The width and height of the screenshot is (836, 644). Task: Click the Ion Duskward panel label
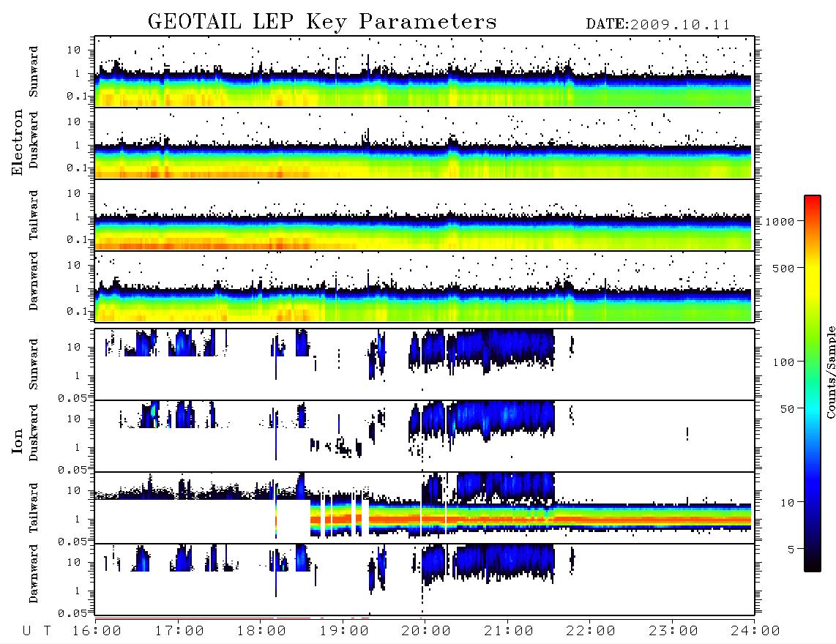(x=34, y=433)
